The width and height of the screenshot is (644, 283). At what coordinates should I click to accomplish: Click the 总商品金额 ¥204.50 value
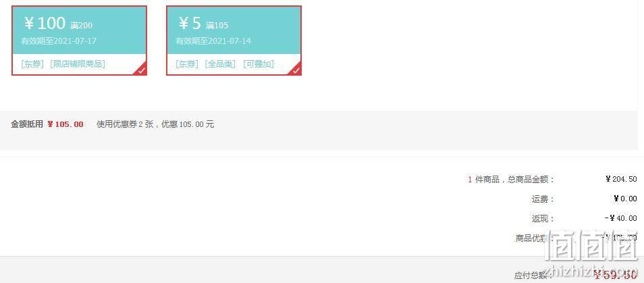622,179
